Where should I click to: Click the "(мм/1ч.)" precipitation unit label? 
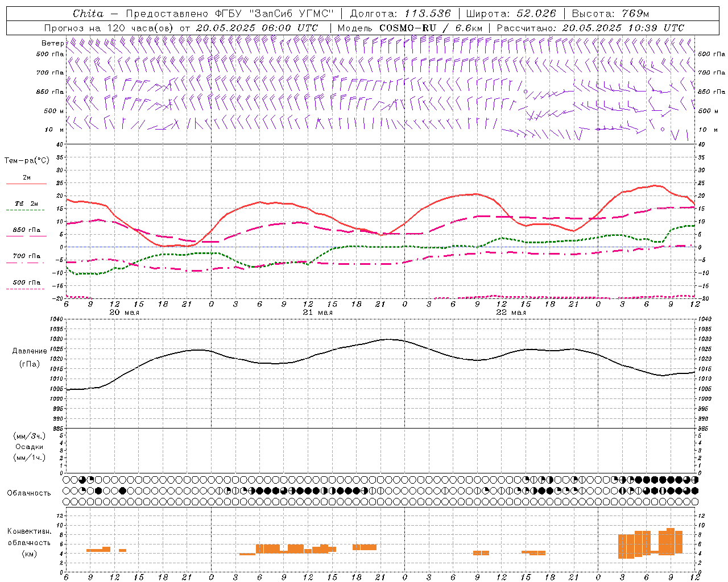click(x=30, y=458)
